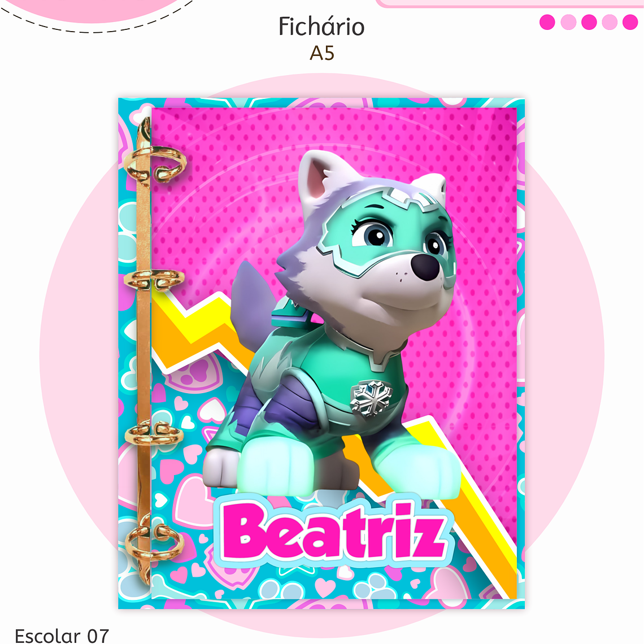Click the third golden binder ring
Image resolution: width=644 pixels, height=644 pixels.
click(154, 434)
